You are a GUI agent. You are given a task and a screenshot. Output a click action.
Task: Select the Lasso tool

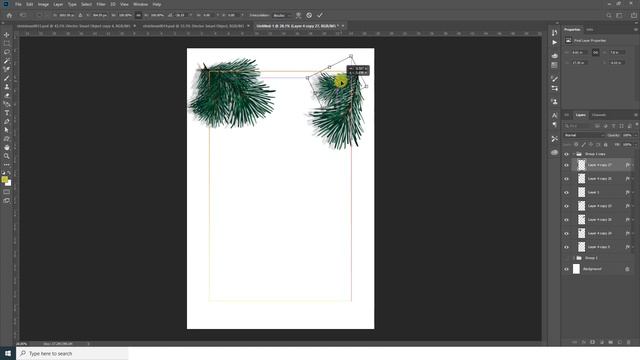tap(7, 52)
